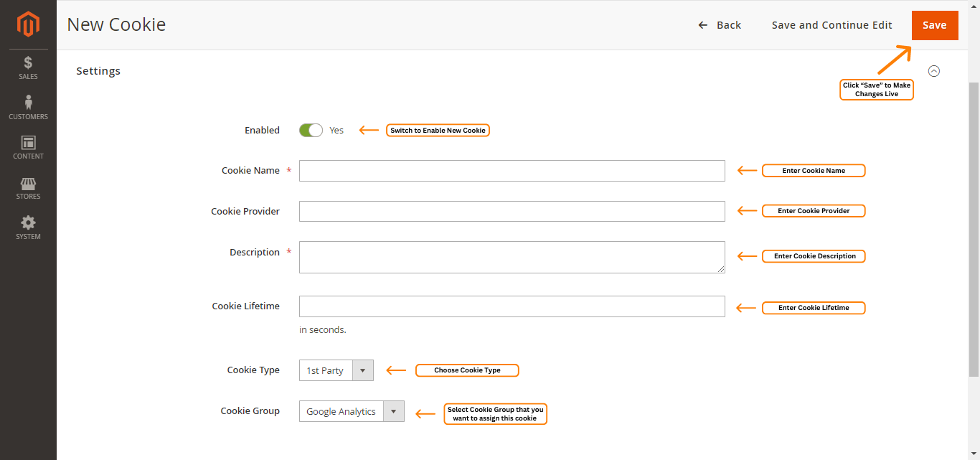Screen dimensions: 980x460
Task: Click the "Enabled" field label
Action: [x=262, y=130]
